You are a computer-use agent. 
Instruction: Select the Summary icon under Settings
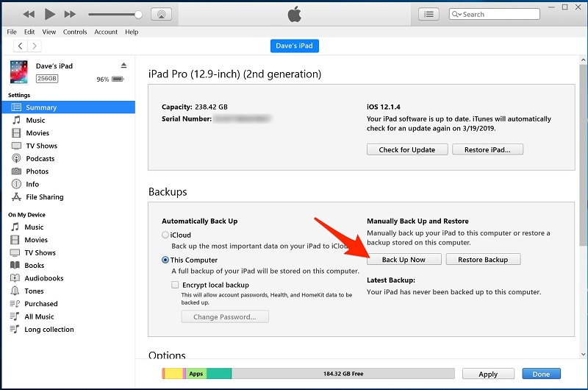coord(16,107)
